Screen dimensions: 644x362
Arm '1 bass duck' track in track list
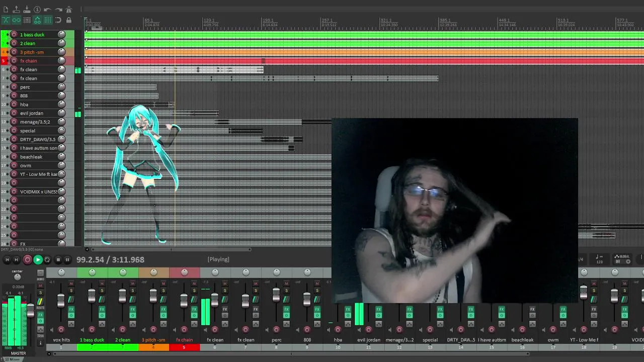(x=14, y=35)
